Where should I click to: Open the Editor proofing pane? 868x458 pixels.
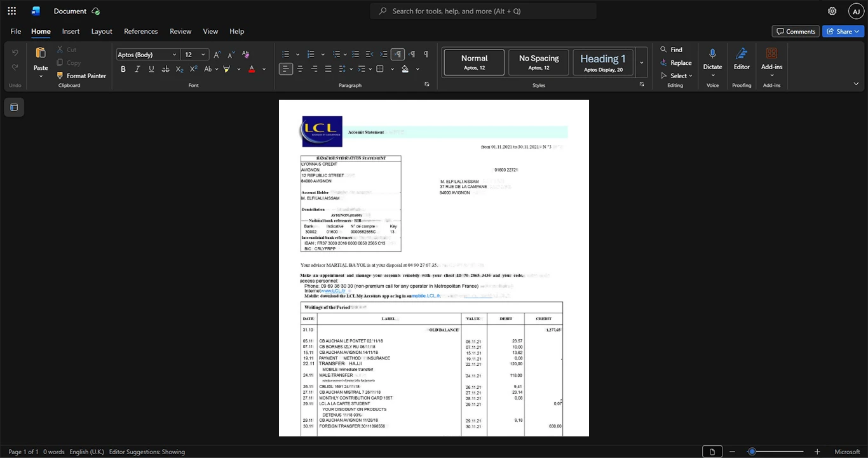pos(742,58)
